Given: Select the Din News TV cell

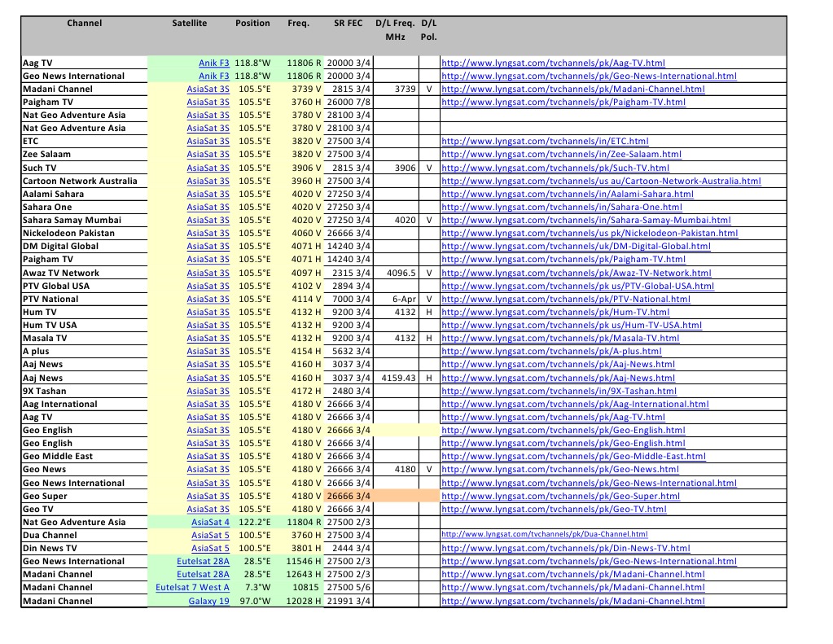Looking at the screenshot, I should 84,548.
